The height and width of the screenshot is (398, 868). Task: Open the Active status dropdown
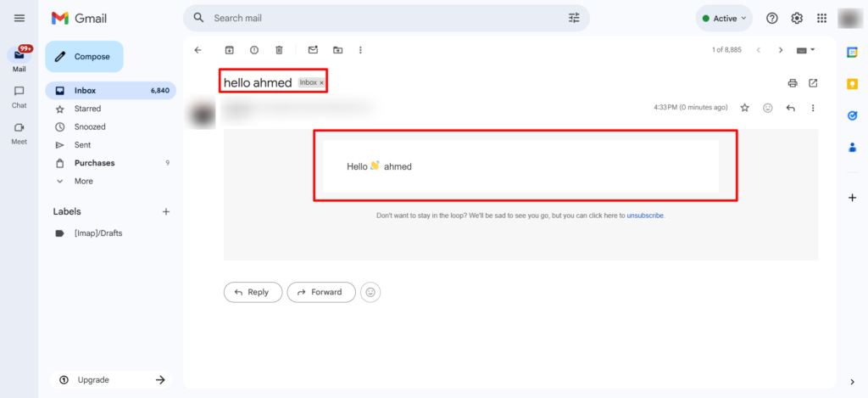725,18
